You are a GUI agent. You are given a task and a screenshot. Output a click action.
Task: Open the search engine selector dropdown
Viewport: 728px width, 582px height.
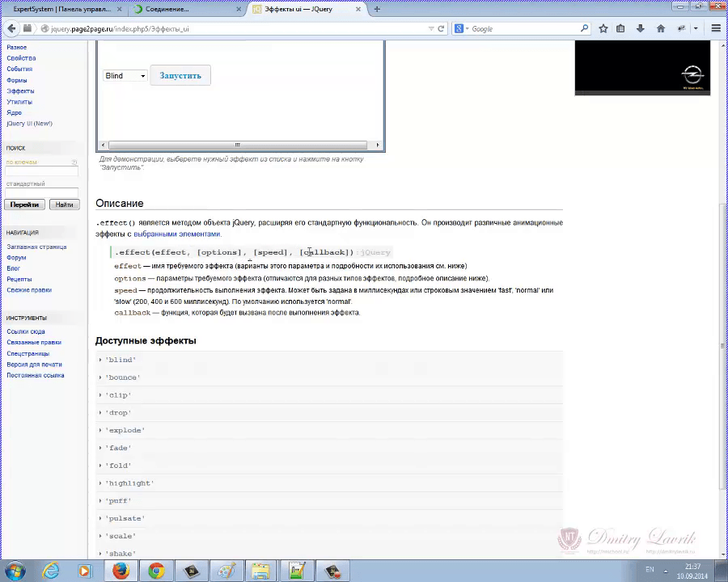[461, 29]
